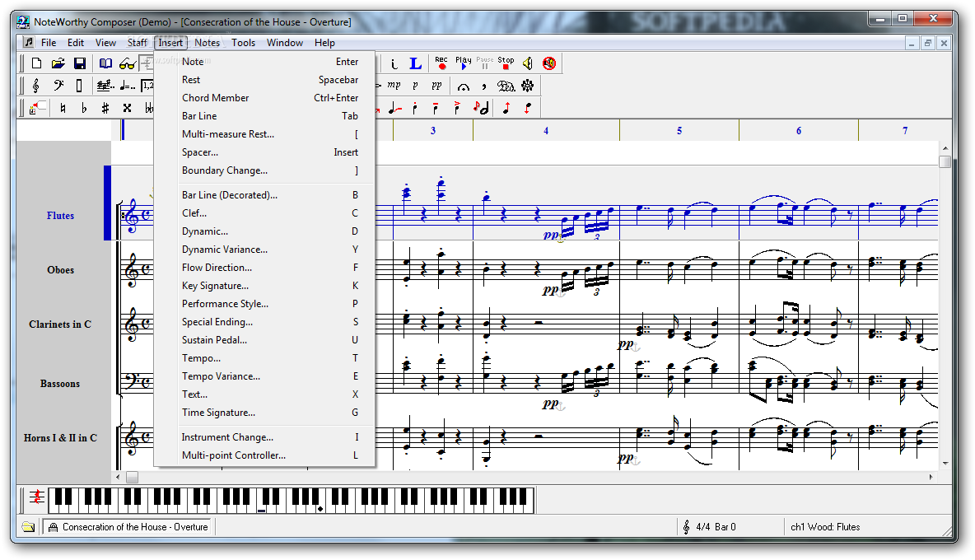Toggle accent articulation
This screenshot has height=560, width=975.
[x=457, y=108]
